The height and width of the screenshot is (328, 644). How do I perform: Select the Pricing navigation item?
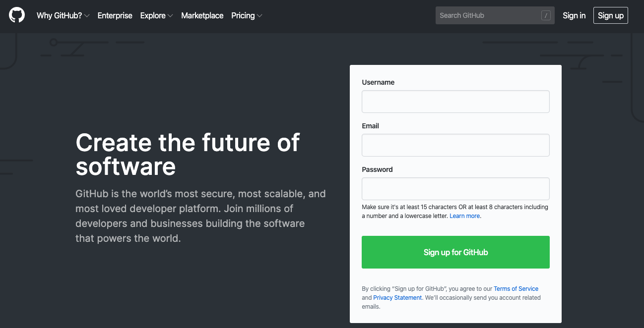(x=243, y=15)
